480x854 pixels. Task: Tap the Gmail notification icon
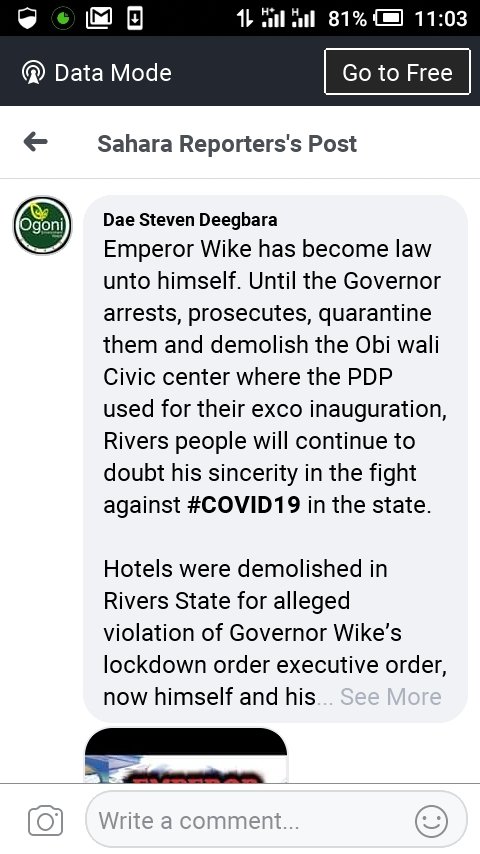pos(99,18)
